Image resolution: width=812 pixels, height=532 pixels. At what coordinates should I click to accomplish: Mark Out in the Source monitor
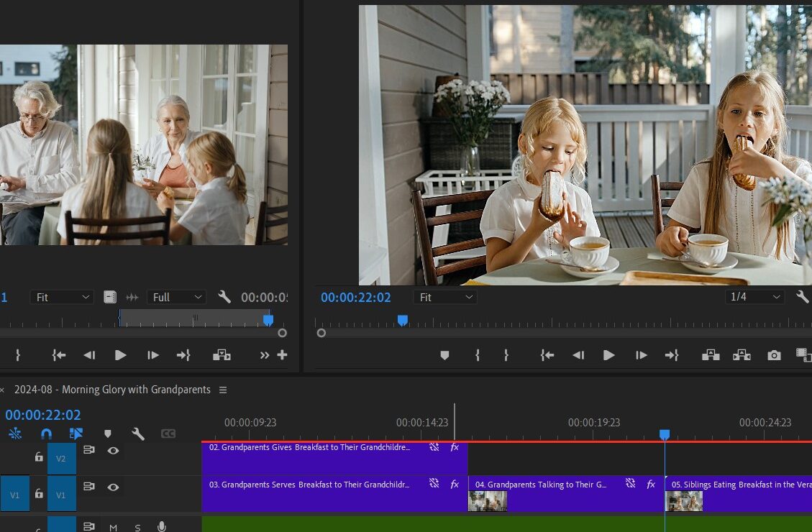point(17,355)
